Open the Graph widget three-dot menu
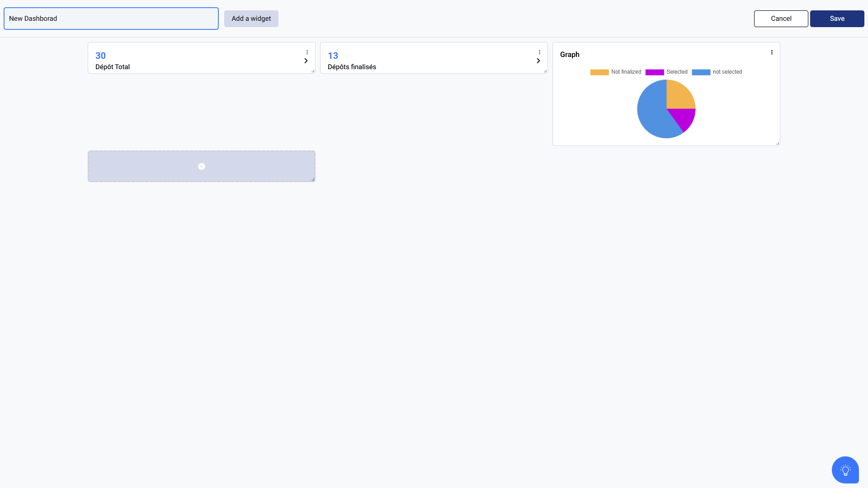 (772, 52)
